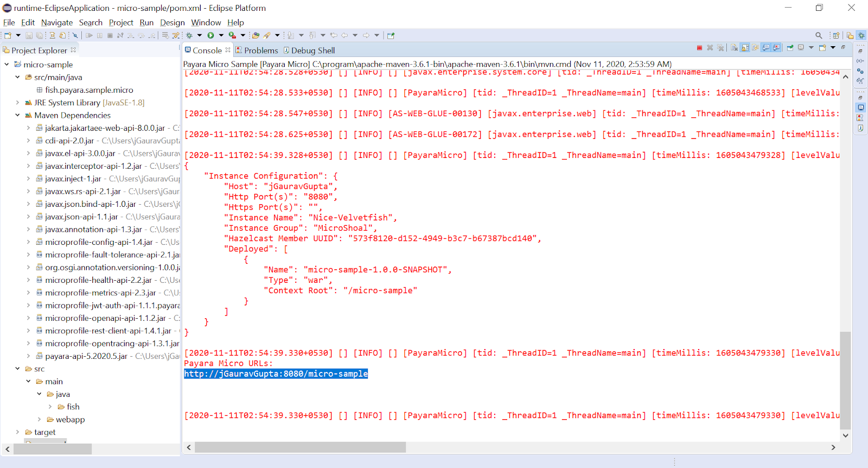The height and width of the screenshot is (468, 868).
Task: Open the Run button dropdown arrow
Action: point(221,35)
